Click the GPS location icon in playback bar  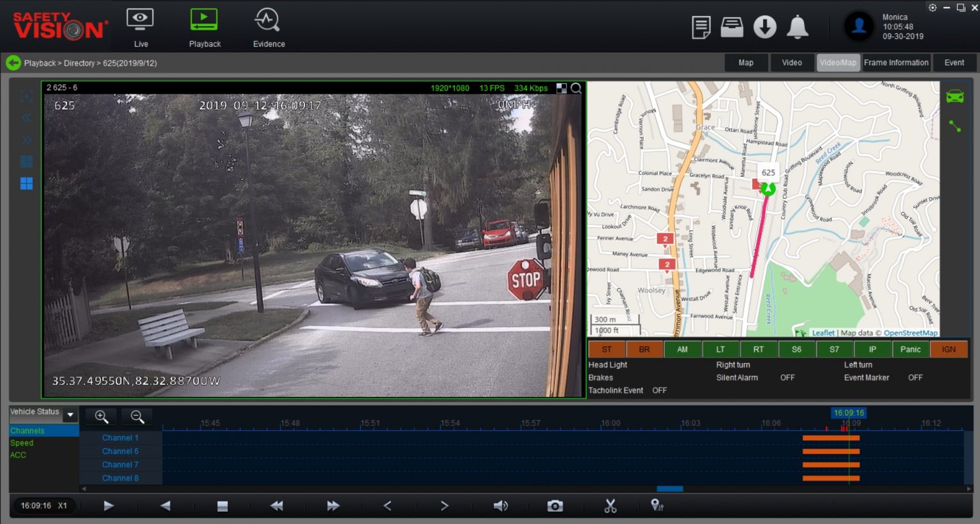pyautogui.click(x=657, y=505)
